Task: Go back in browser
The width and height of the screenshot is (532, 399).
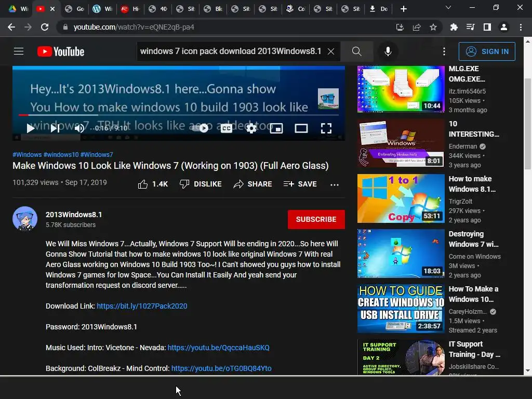Action: click(x=11, y=27)
